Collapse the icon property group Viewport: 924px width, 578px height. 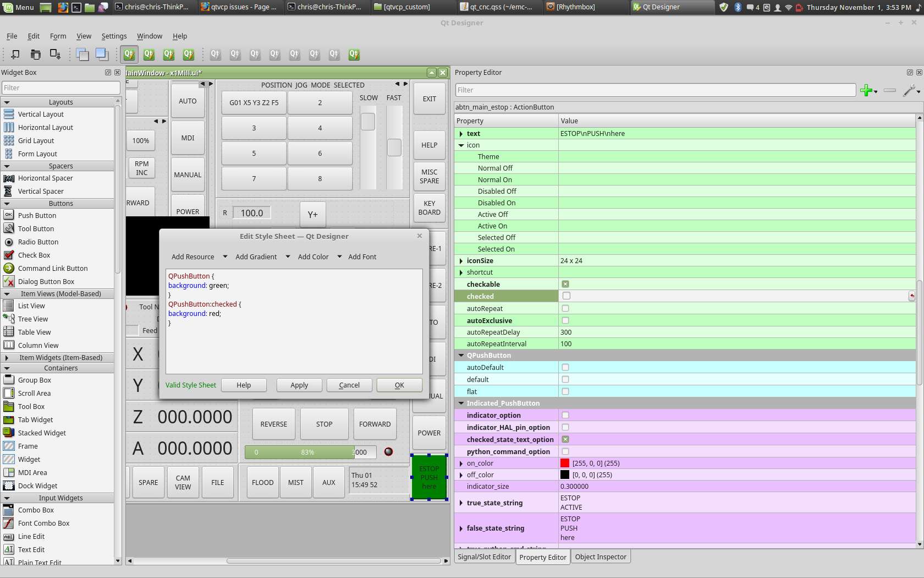coord(461,145)
